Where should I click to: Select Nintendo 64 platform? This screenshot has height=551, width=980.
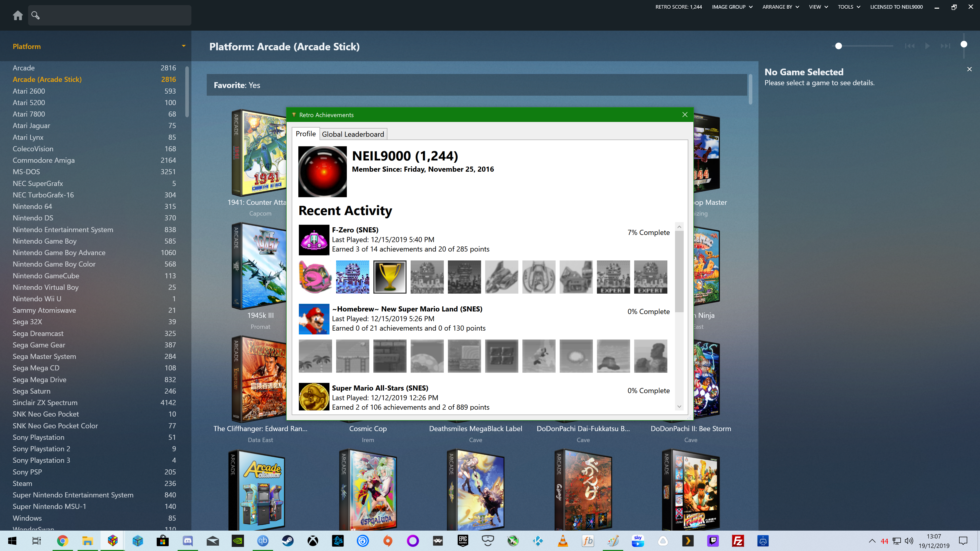click(x=94, y=206)
